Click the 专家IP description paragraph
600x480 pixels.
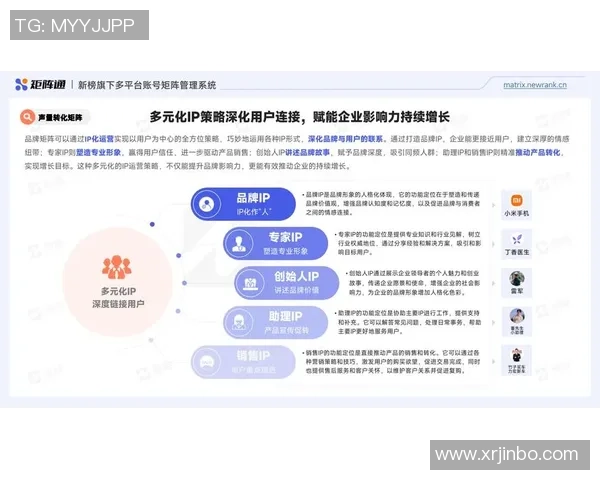408,243
